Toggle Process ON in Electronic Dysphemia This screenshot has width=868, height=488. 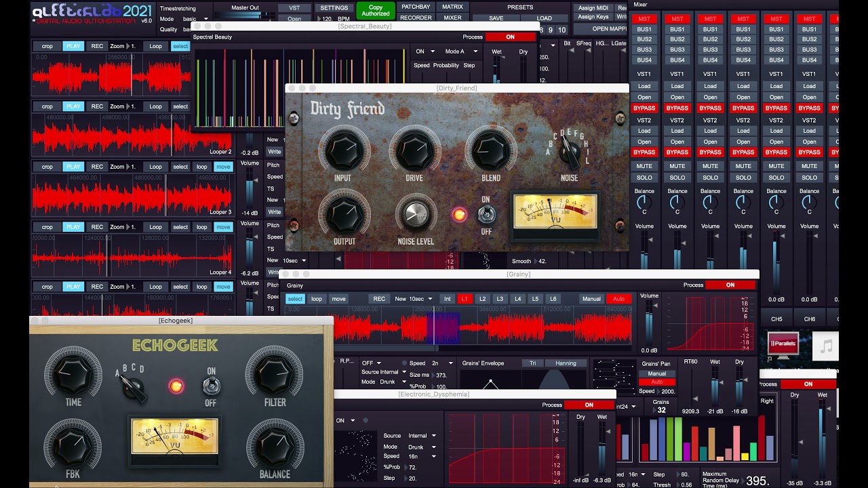589,405
